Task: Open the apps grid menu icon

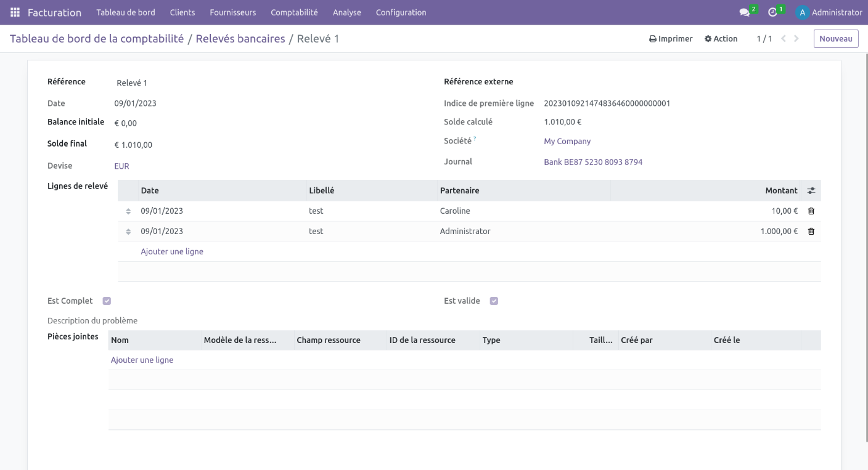Action: tap(15, 12)
